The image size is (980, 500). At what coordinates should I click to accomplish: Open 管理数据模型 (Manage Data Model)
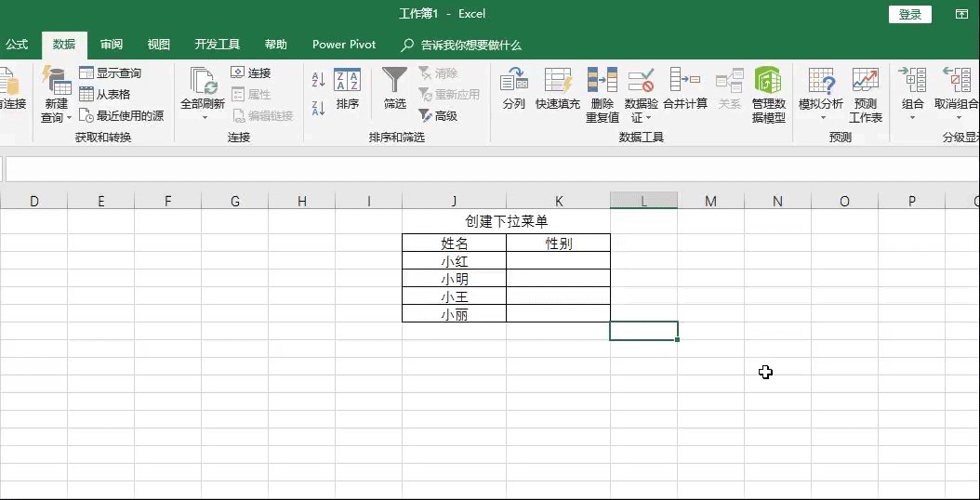[x=769, y=95]
